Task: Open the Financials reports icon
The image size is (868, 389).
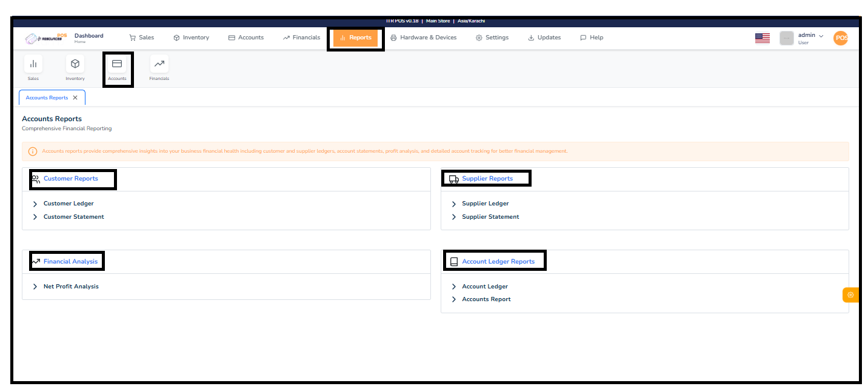Action: point(159,68)
